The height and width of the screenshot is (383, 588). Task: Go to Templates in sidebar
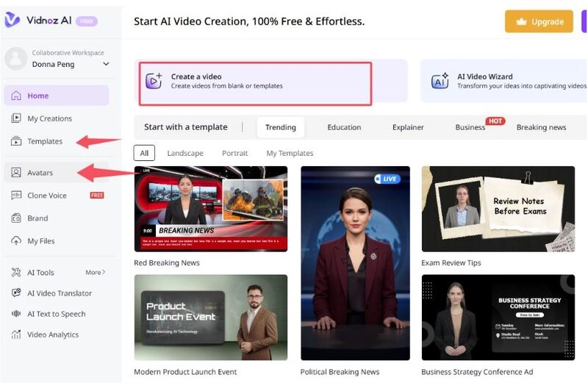click(57, 141)
